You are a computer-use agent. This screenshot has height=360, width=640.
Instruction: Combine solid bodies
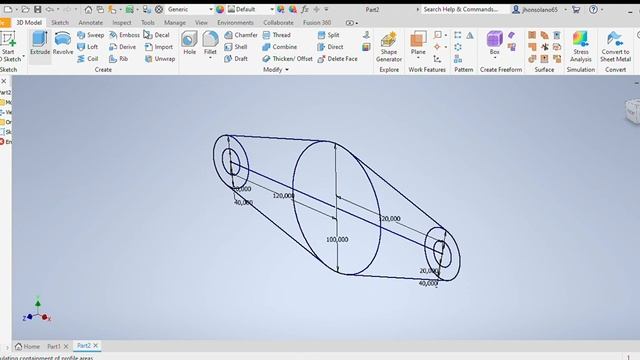[280, 47]
